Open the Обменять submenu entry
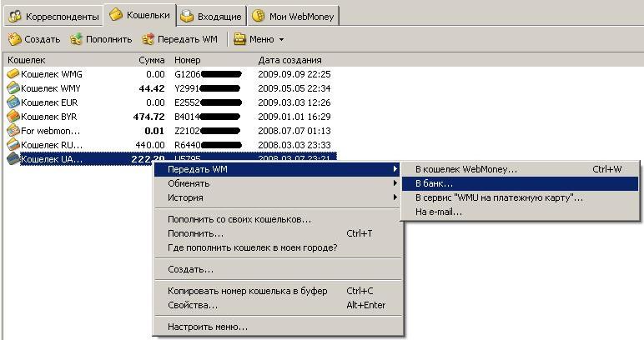Viewport: 644px width, 340px height. [x=277, y=183]
